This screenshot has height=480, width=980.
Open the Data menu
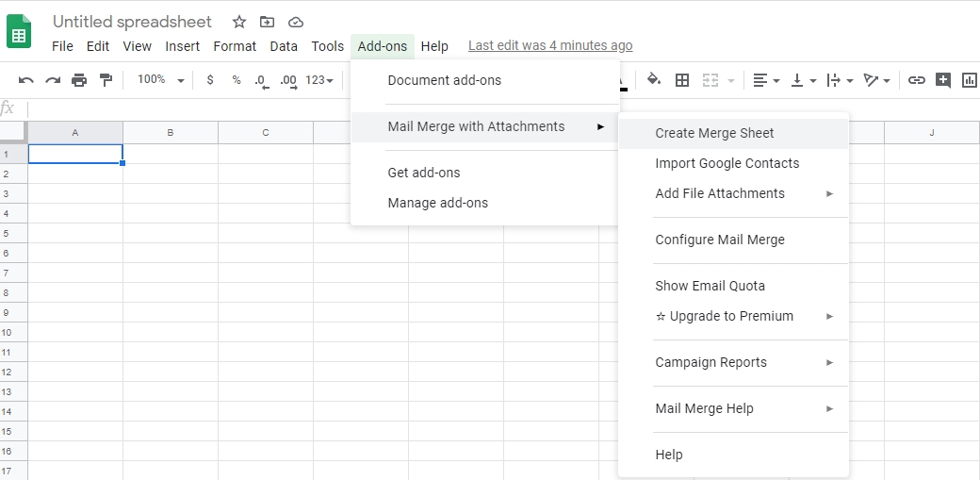coord(284,46)
